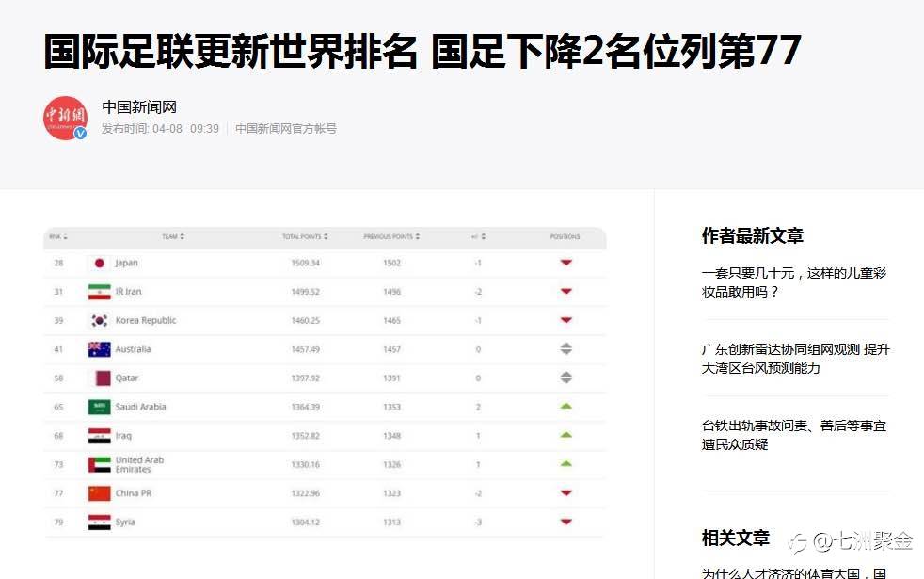The image size is (924, 579).
Task: Click the FIFA ranking table image
Action: [x=325, y=382]
